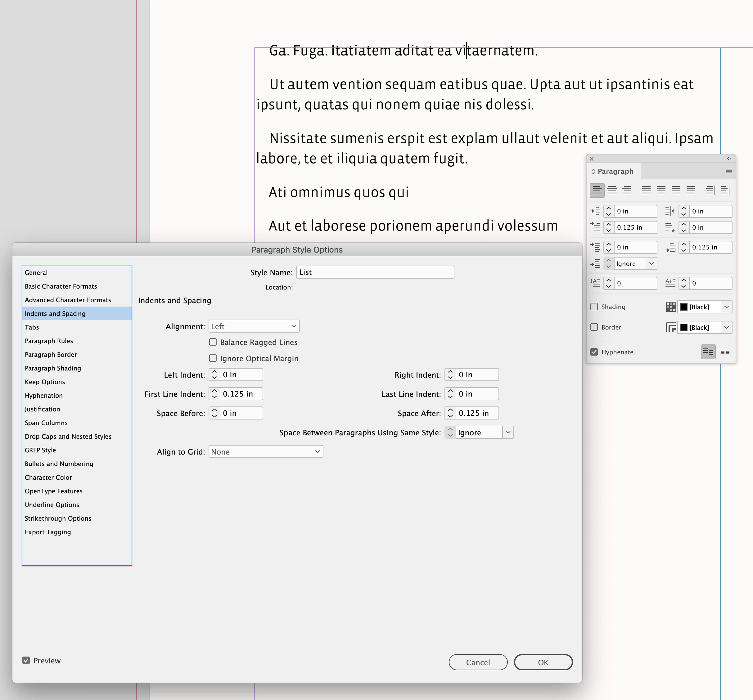Click the Do Not Align to Baseline Grid icon
Viewport: 753px width, 700px height.
coord(708,352)
